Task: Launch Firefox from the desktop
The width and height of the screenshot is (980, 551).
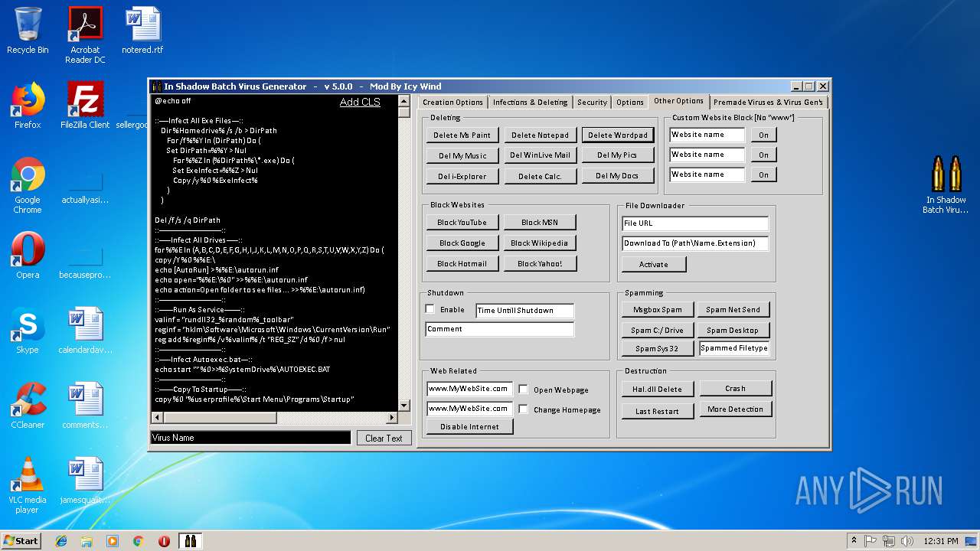Action: (x=28, y=106)
